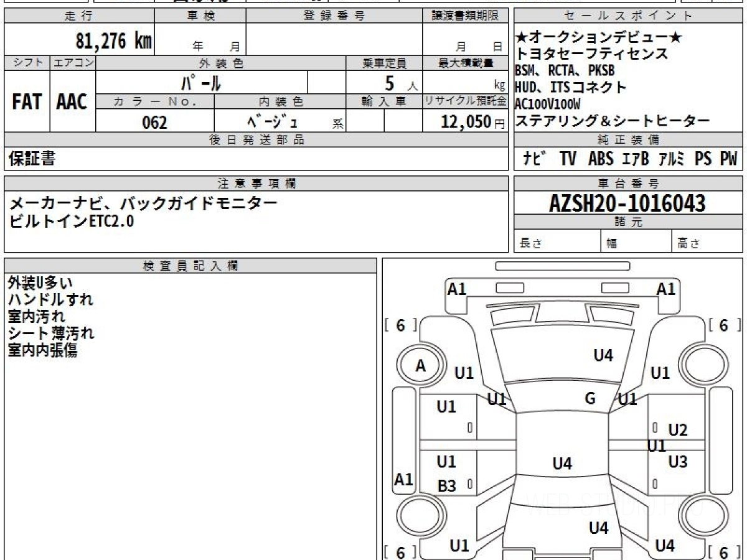The image size is (747, 560).
Task: Click the 長さ dimension label
Action: (531, 244)
